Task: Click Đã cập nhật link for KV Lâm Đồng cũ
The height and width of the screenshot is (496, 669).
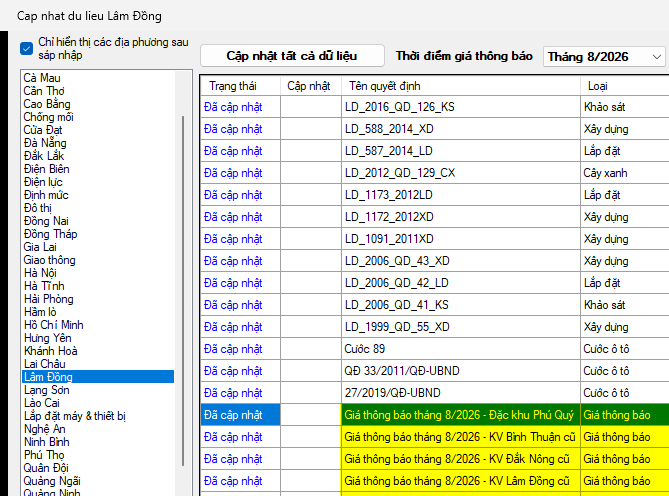Action: click(x=233, y=481)
